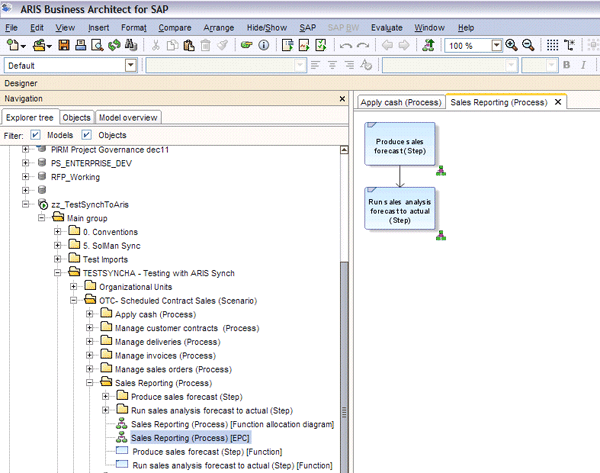The height and width of the screenshot is (473, 600).
Task: Click the document icon with green checkmarks
Action: click(x=321, y=45)
